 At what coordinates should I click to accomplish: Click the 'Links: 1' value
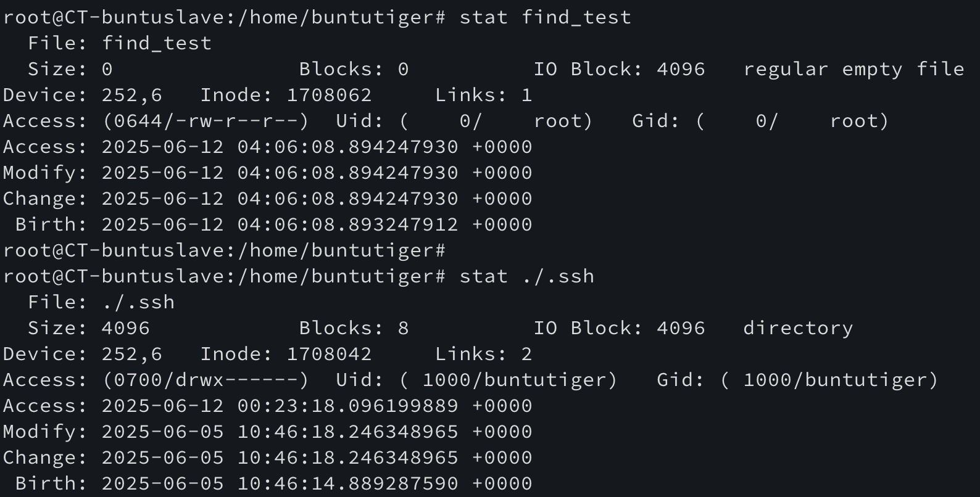[526, 95]
